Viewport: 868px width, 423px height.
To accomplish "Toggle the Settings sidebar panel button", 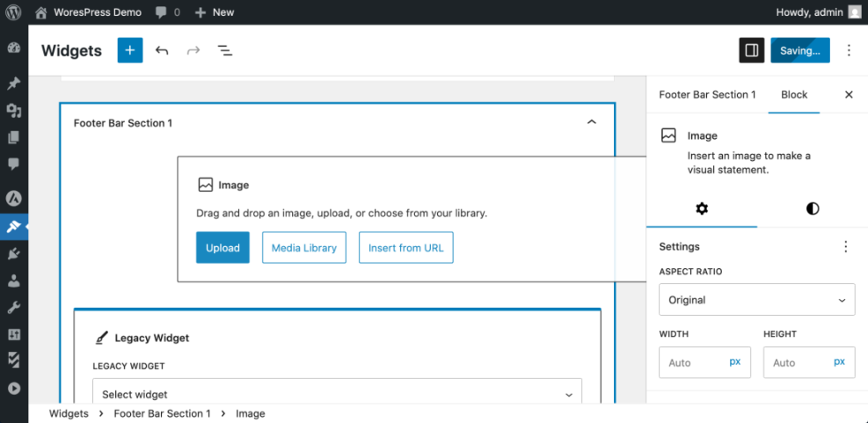I will pyautogui.click(x=752, y=50).
